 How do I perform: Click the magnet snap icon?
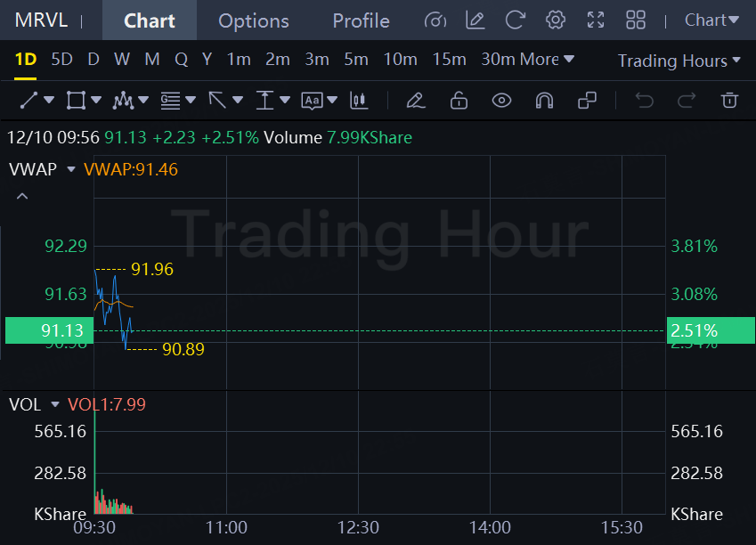click(544, 101)
